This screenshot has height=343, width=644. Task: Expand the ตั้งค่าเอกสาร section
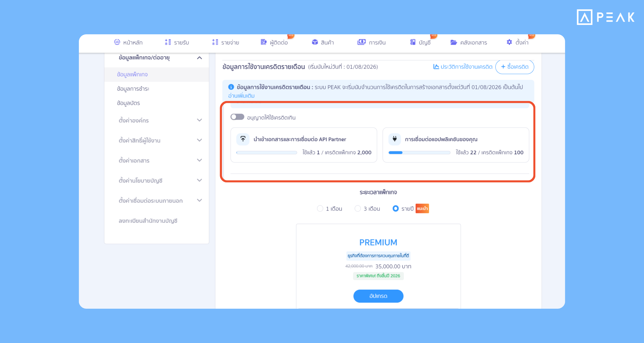coord(199,160)
